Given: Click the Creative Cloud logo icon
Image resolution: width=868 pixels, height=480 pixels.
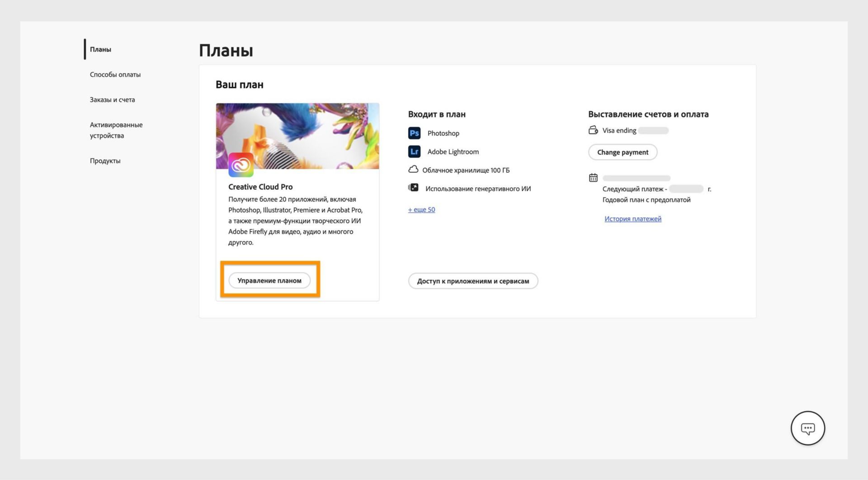Looking at the screenshot, I should (241, 165).
